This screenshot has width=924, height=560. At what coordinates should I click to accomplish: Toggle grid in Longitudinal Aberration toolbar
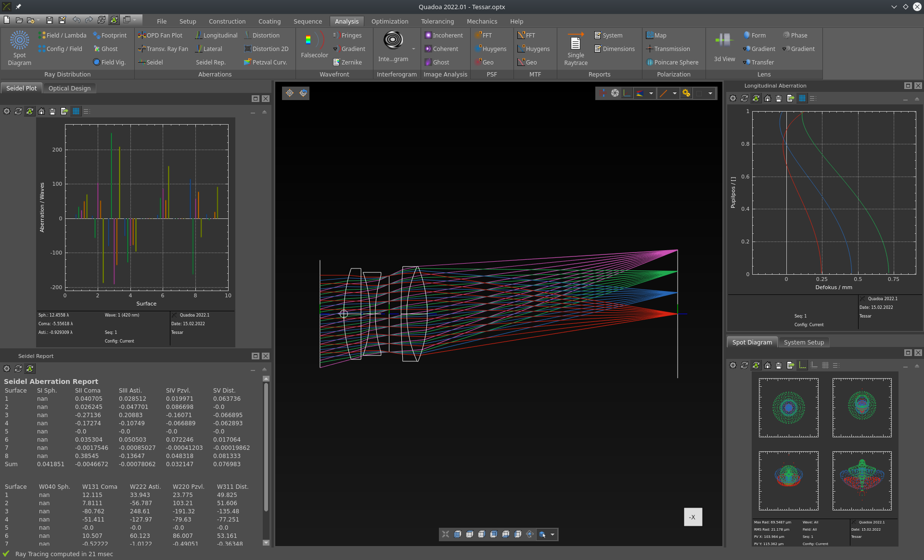tap(802, 98)
